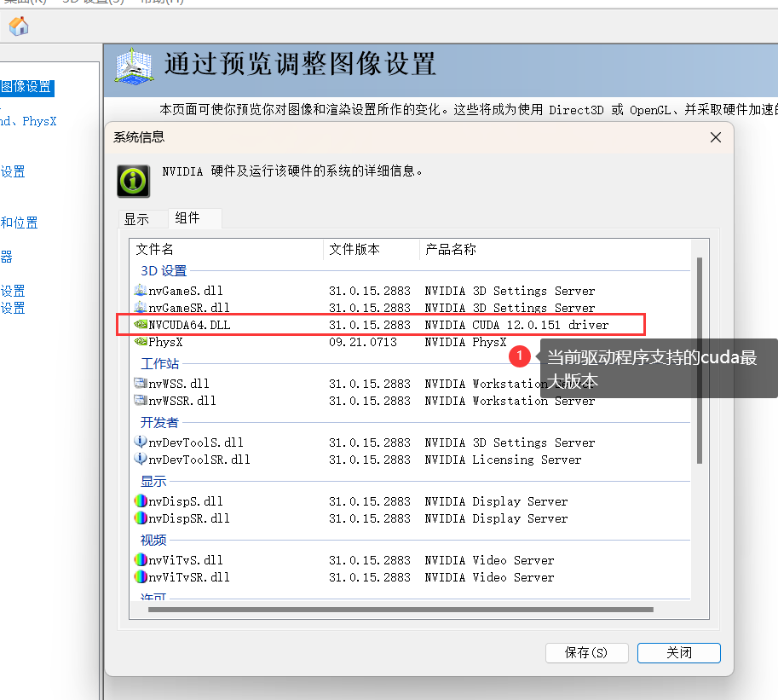Click the nvDevToolS.dll info icon
Image resolution: width=778 pixels, height=700 pixels.
point(141,442)
